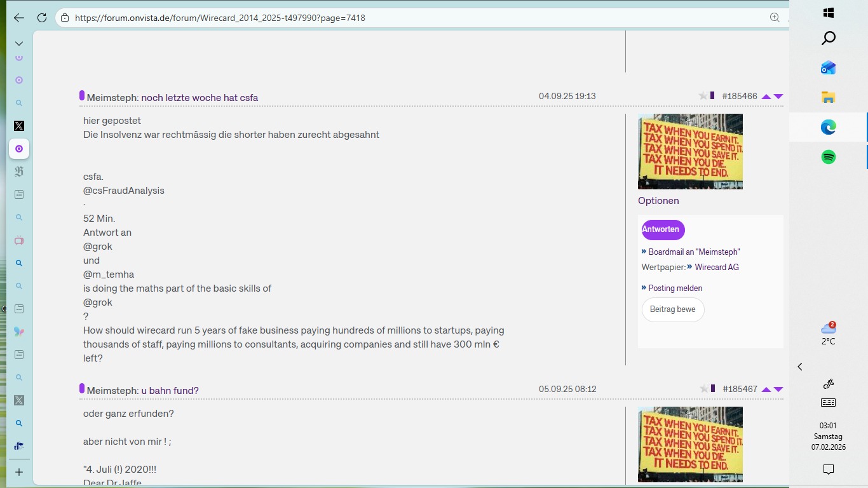This screenshot has height=488, width=868.
Task: Open post title "noch letzte woche hat csfa"
Action: tap(200, 98)
